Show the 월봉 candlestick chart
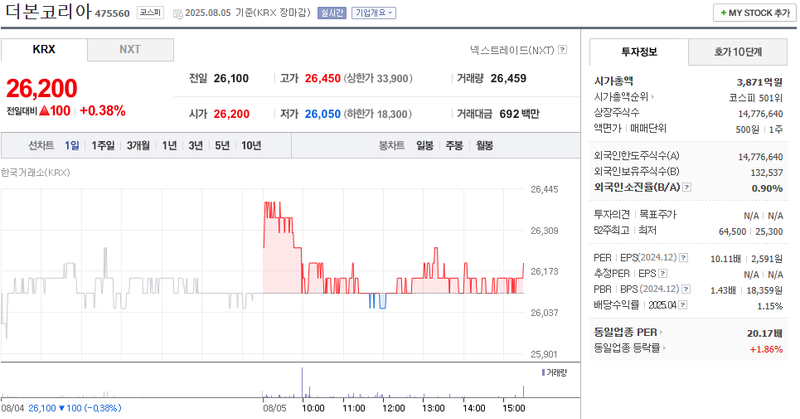The width and height of the screenshot is (800, 419). (x=484, y=145)
